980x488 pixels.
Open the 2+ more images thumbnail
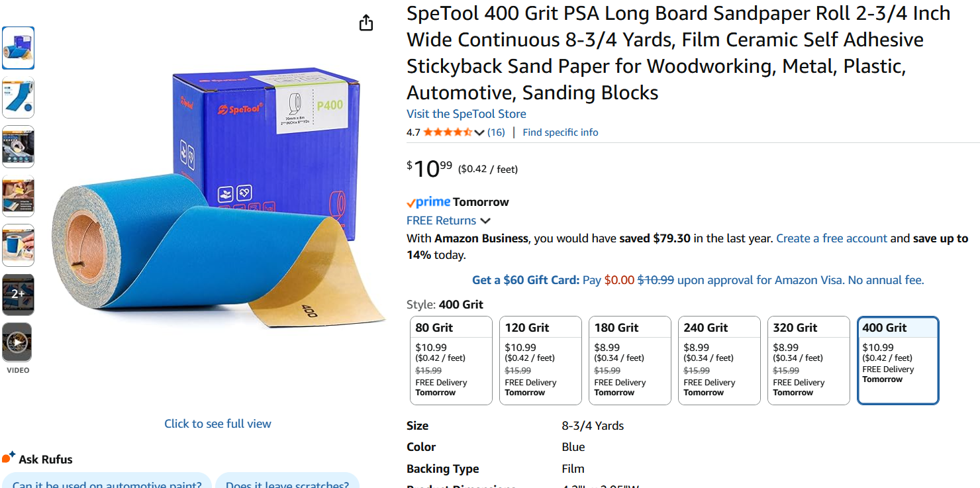tap(18, 294)
